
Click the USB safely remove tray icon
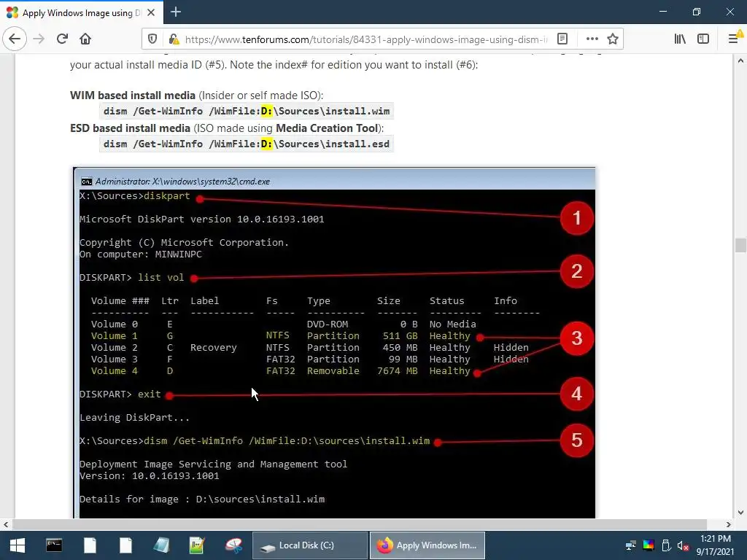coord(666,545)
